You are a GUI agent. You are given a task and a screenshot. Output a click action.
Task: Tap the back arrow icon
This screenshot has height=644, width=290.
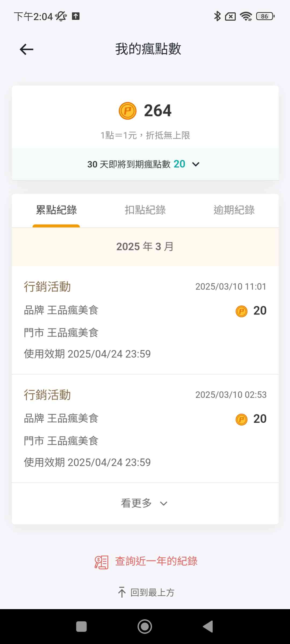(x=26, y=49)
